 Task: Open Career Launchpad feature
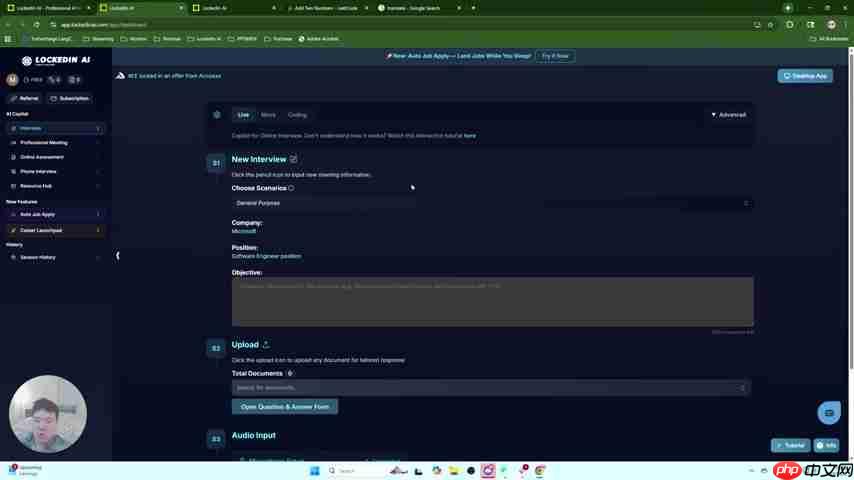(55, 230)
